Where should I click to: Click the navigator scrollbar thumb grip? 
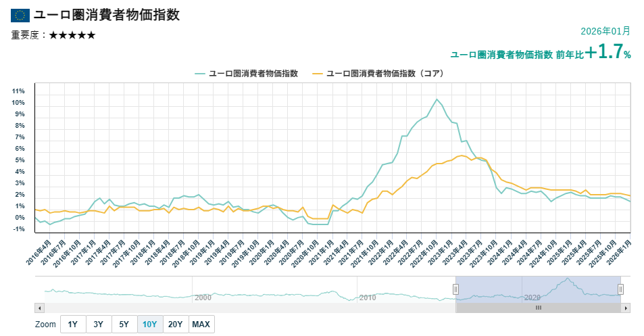coord(539,308)
